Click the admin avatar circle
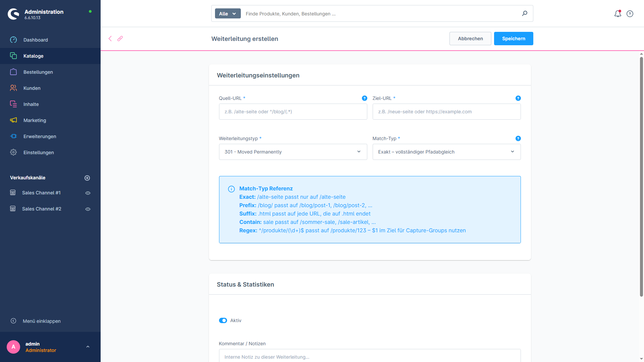 [x=13, y=347]
